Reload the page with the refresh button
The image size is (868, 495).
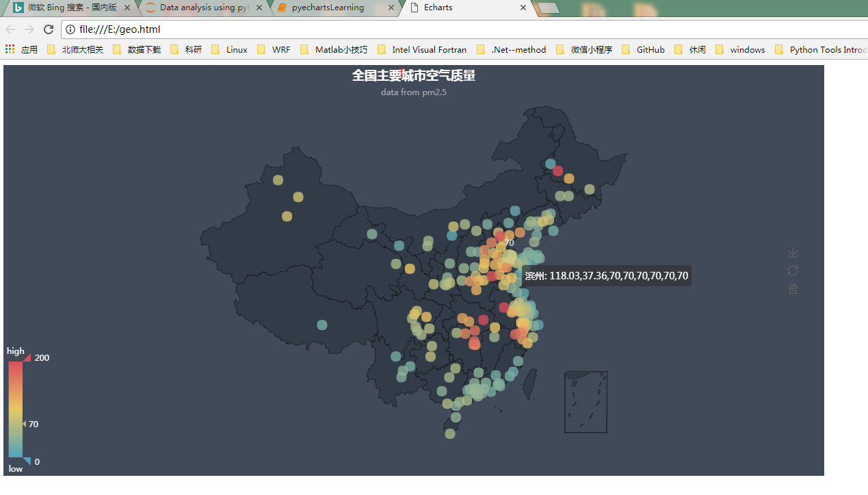tap(48, 29)
